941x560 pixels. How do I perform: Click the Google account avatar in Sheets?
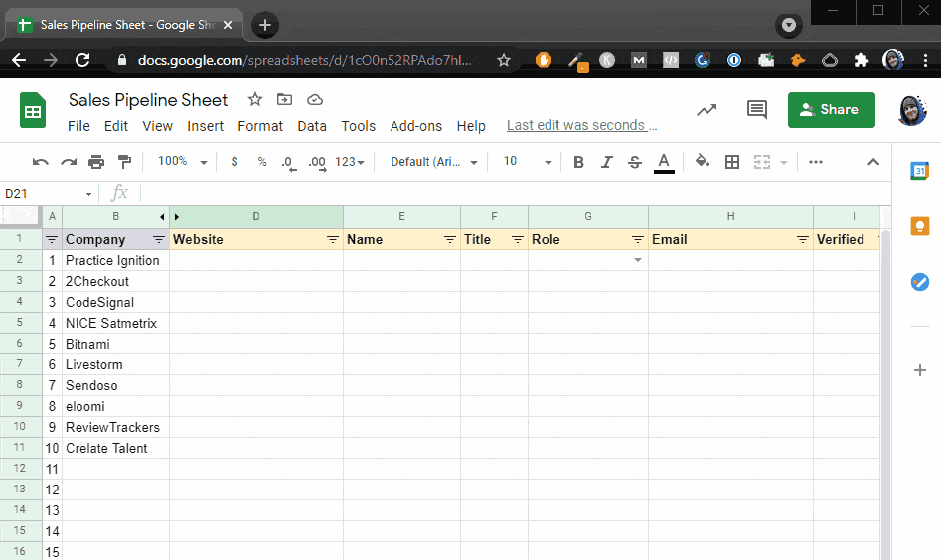coord(913,110)
